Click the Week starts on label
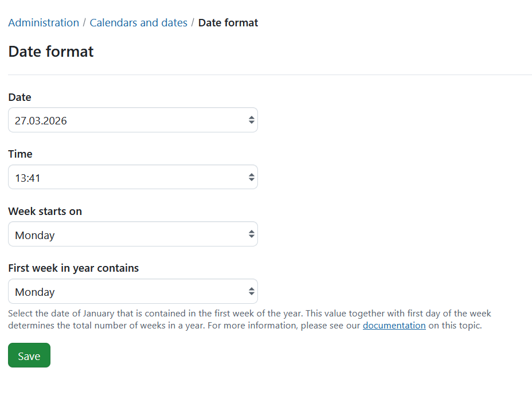 pyautogui.click(x=45, y=211)
